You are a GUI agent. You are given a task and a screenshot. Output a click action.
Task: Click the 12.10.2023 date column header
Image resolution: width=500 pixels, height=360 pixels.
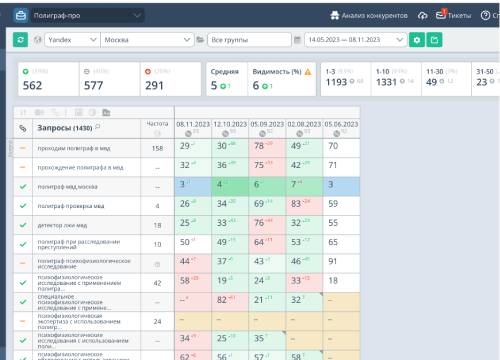pos(230,124)
